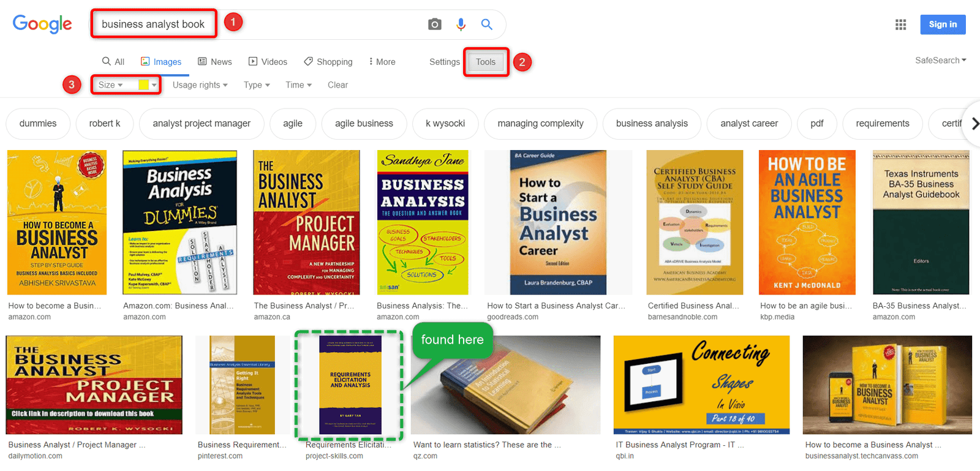The image size is (980, 471).
Task: Select the 'agile' suggestion chip
Action: click(293, 124)
